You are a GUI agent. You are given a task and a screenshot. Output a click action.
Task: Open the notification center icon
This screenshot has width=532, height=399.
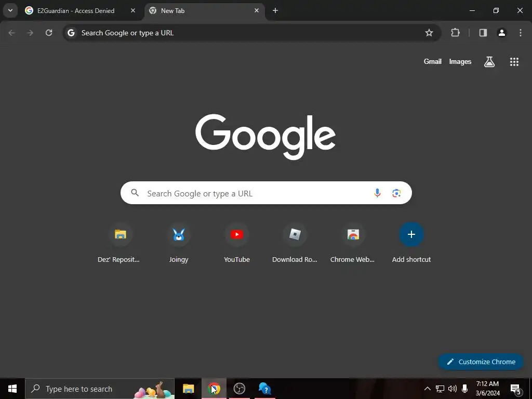point(515,389)
